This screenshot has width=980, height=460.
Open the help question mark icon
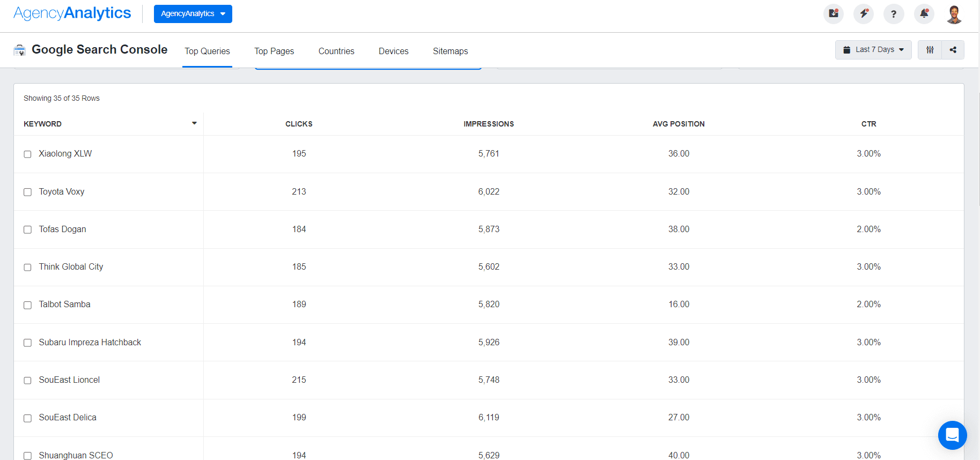893,14
